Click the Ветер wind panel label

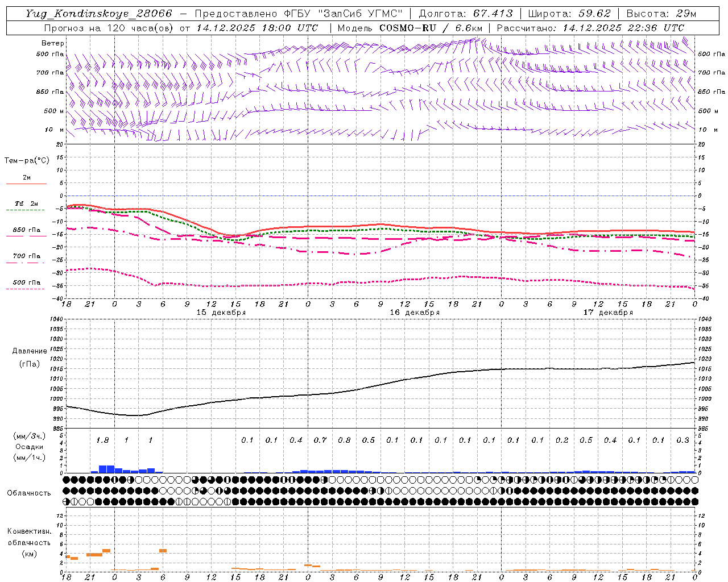tap(53, 43)
